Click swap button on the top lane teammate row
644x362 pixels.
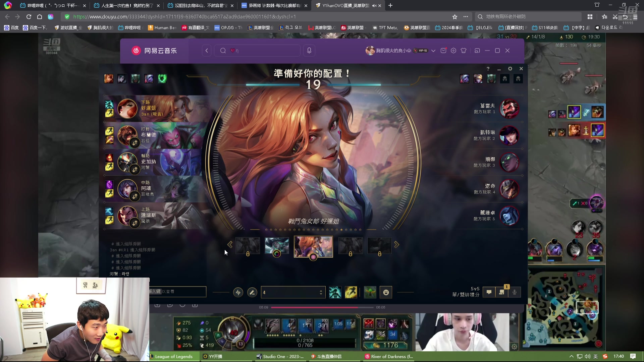click(135, 223)
